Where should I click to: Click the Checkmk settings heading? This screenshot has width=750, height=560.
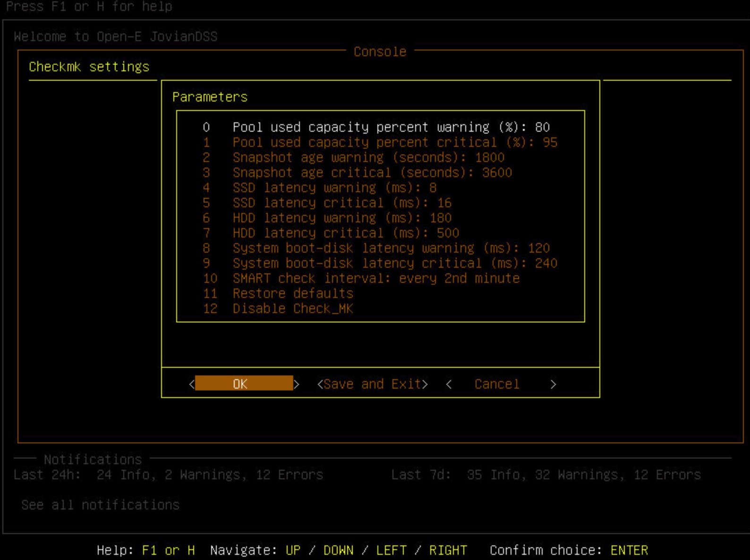89,67
